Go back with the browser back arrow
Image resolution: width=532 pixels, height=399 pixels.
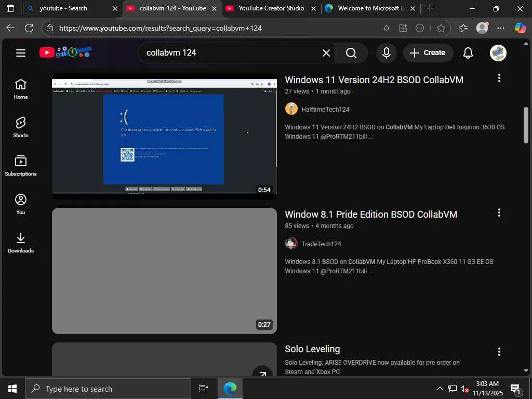[10, 28]
